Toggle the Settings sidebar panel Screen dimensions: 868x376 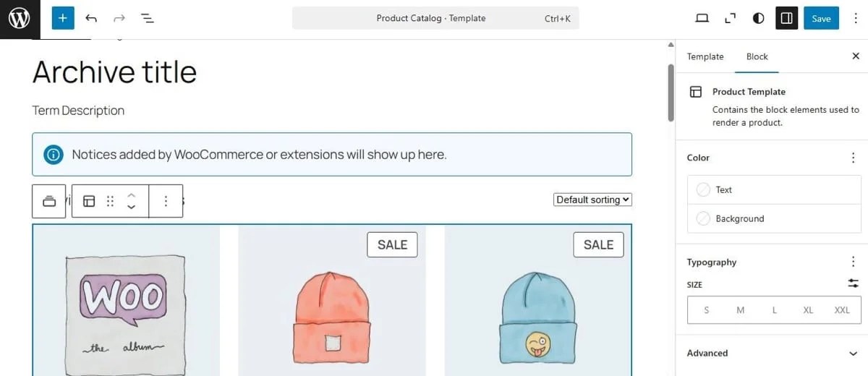[x=786, y=19]
